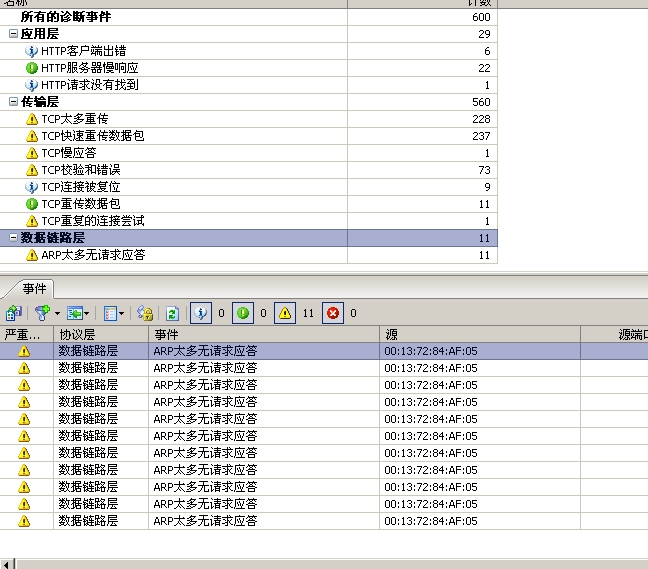Click the green icon beside TCP重传数据包
The width and height of the screenshot is (648, 569).
coord(31,204)
